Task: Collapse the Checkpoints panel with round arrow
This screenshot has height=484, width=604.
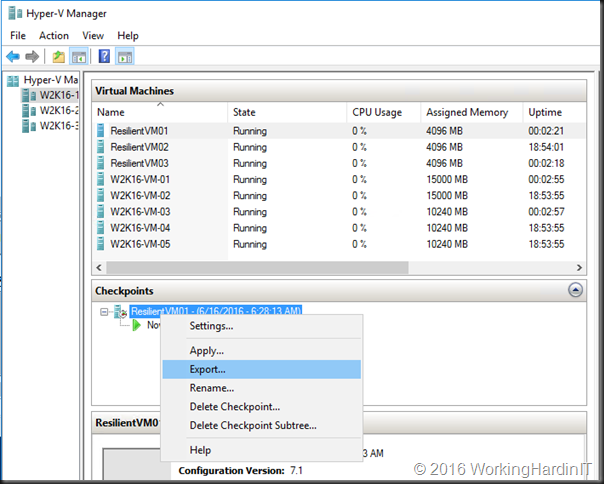Action: point(575,290)
